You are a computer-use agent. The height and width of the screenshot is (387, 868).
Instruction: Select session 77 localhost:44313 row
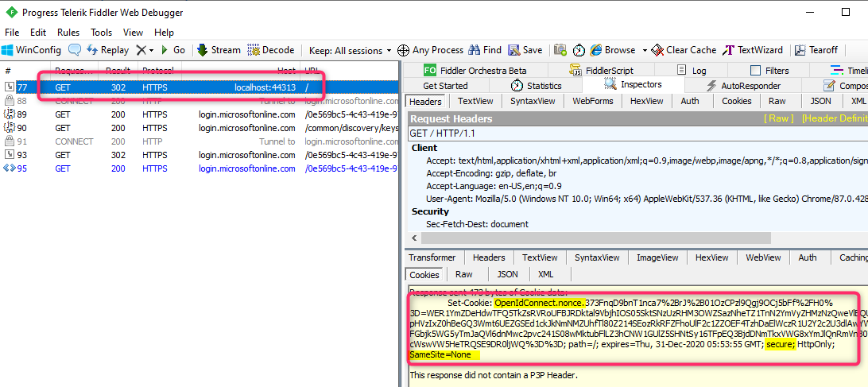point(200,87)
